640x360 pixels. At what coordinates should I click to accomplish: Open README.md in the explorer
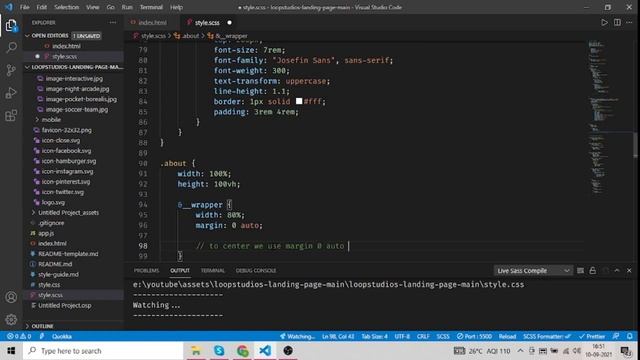55,264
